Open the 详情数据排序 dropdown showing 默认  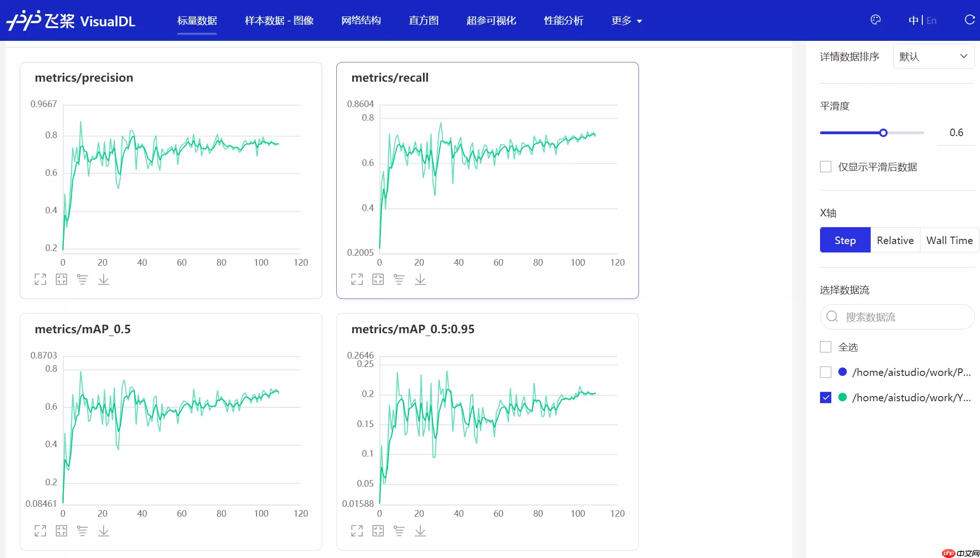pyautogui.click(x=933, y=56)
